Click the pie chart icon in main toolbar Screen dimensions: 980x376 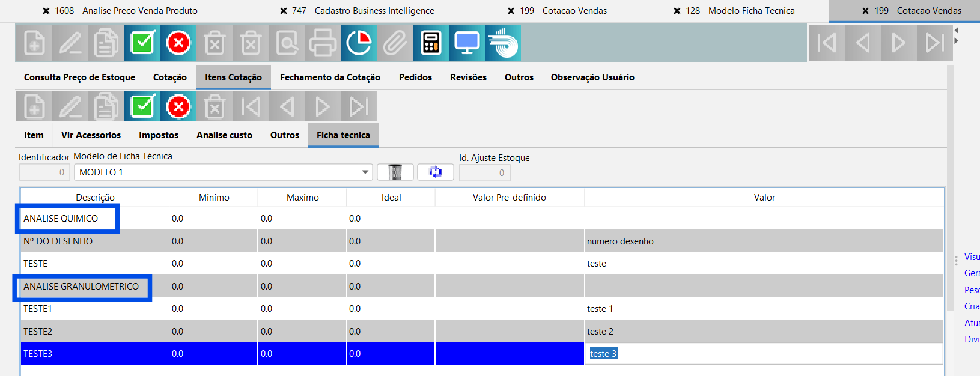[x=359, y=43]
